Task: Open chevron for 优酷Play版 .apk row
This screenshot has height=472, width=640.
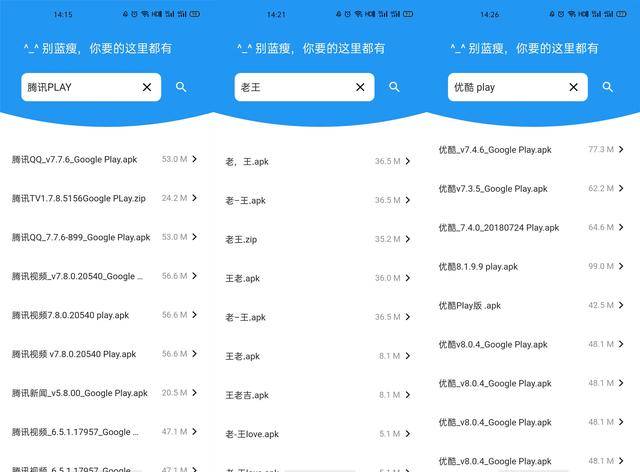Action: coord(621,305)
